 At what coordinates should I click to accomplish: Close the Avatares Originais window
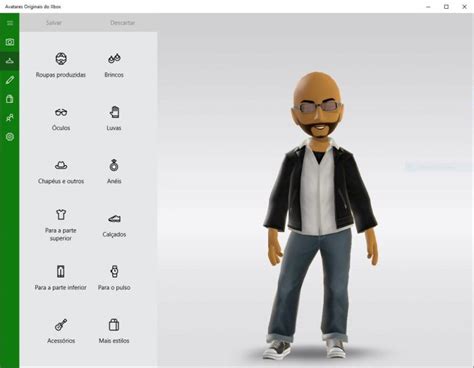tap(464, 7)
